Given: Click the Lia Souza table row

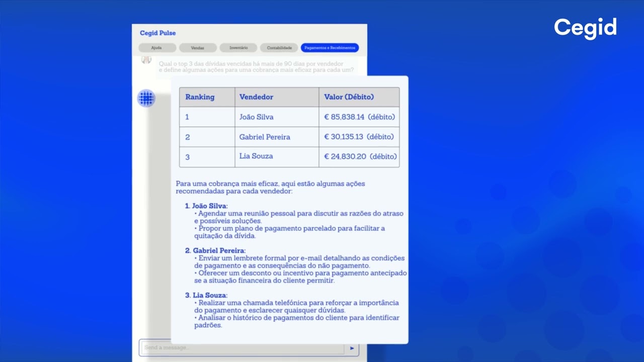Looking at the screenshot, I should (x=256, y=156).
